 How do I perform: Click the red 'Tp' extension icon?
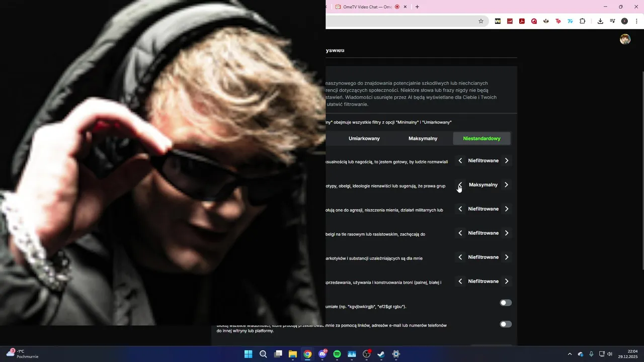point(558,21)
